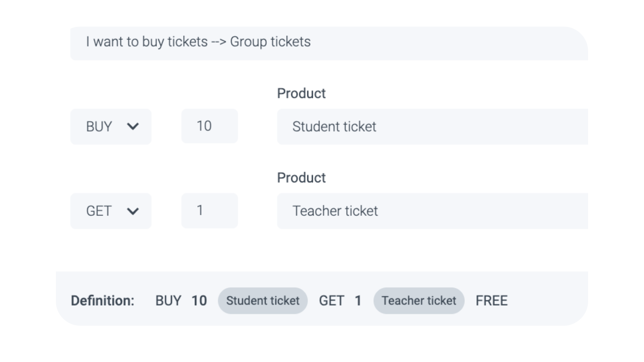Click the Group tickets category path field

pos(329,43)
